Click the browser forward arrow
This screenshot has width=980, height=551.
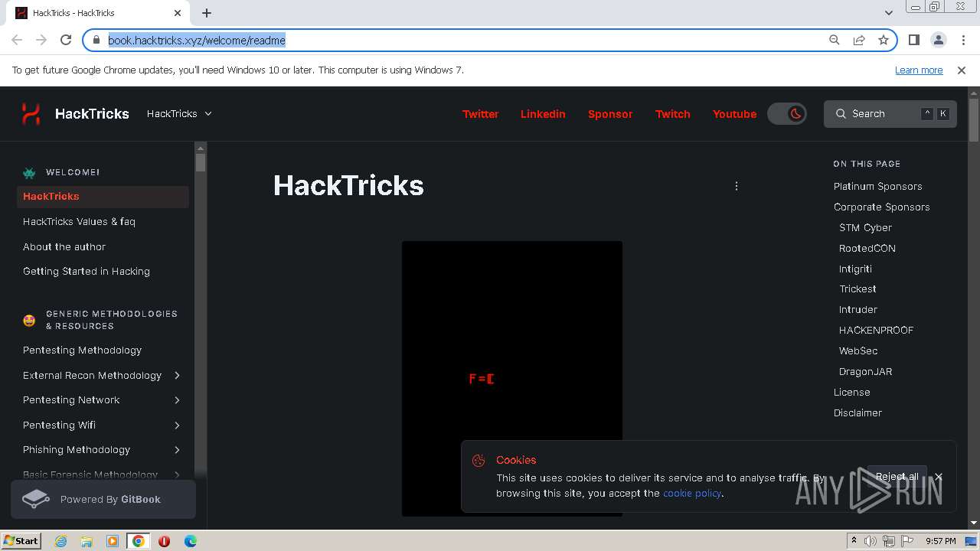point(41,40)
